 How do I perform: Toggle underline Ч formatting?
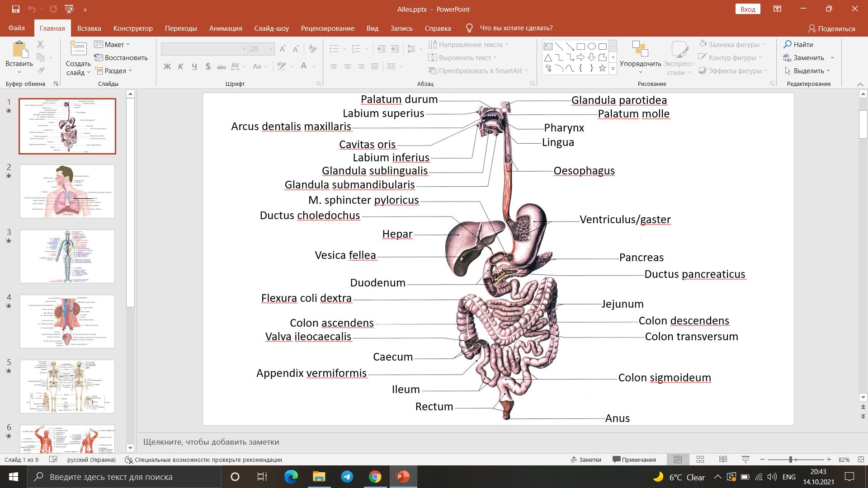coord(194,66)
